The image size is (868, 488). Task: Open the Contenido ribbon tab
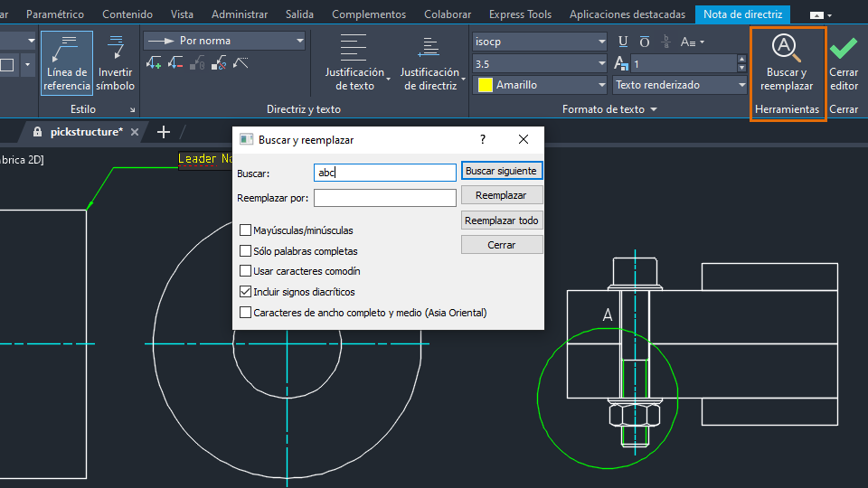pos(127,14)
